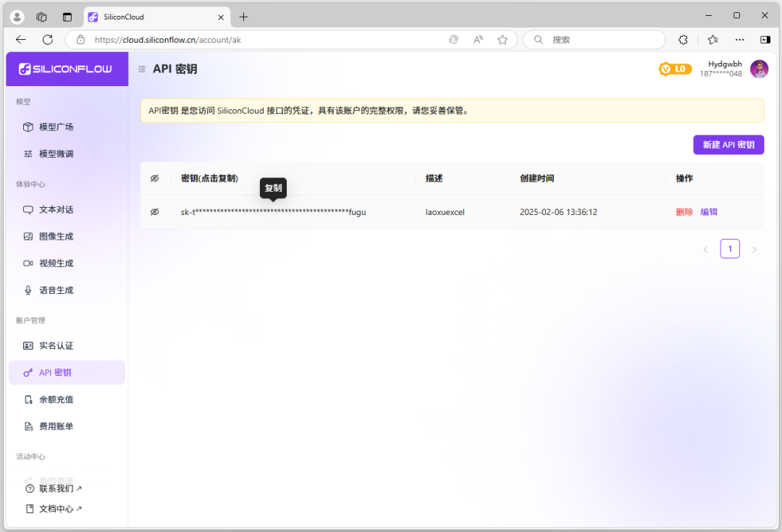Click the 新建 API 密钥 button
The width and height of the screenshot is (782, 532).
click(x=728, y=145)
